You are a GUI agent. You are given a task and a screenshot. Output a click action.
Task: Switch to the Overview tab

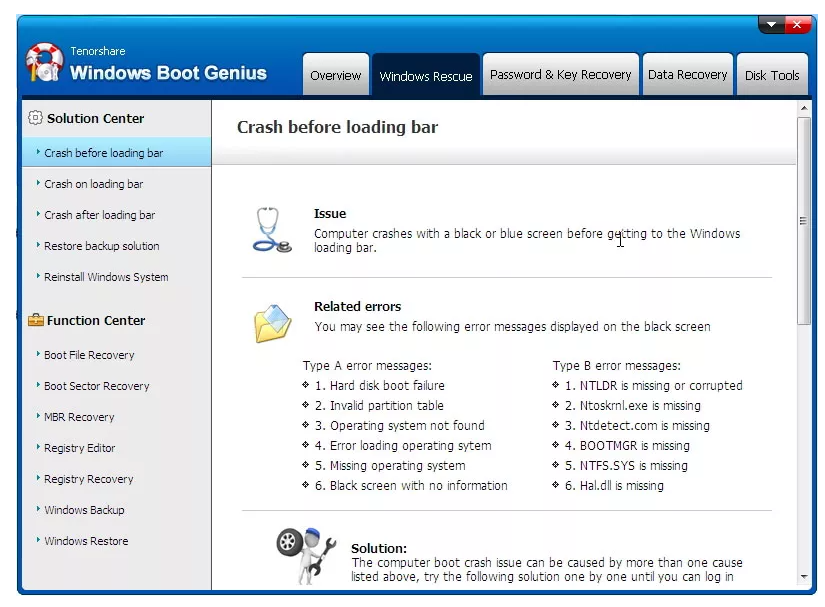[x=335, y=76]
